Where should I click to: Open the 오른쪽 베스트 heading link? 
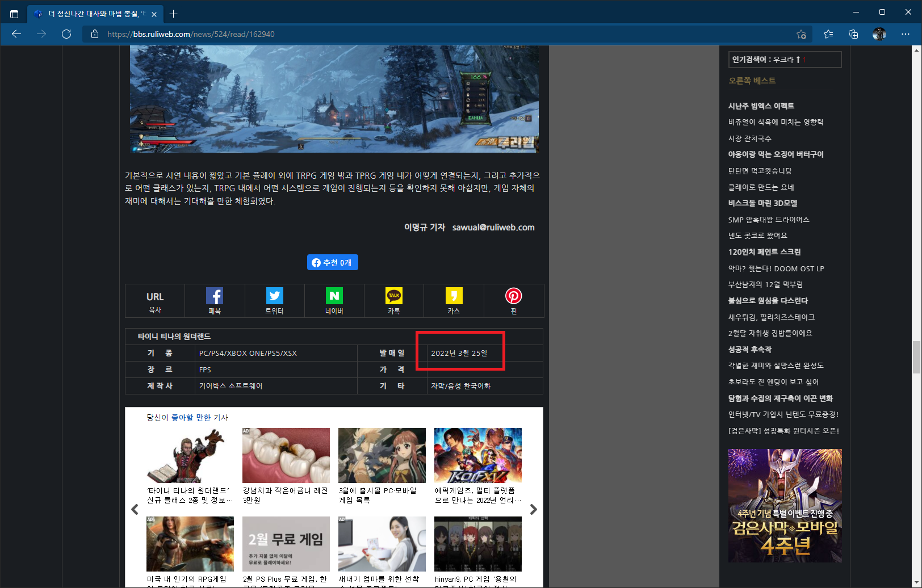752,81
